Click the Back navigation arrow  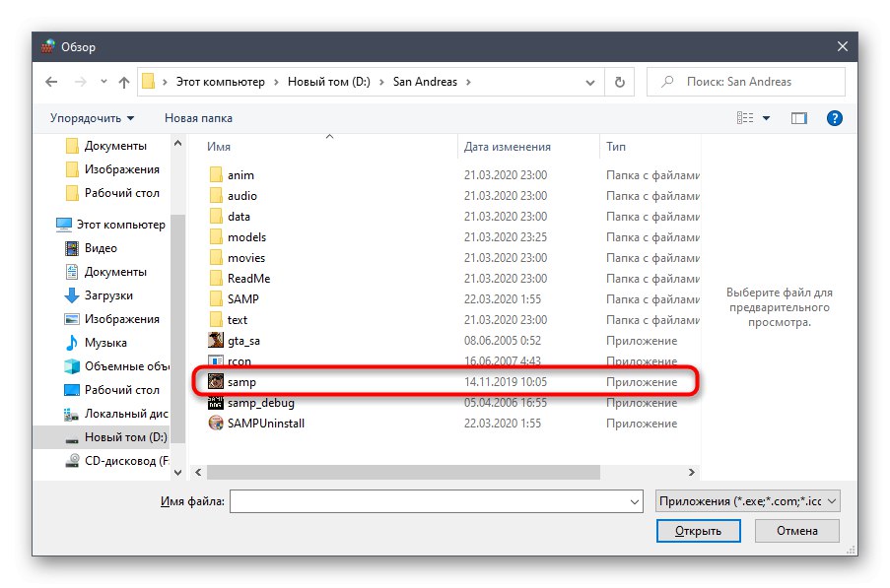point(51,82)
